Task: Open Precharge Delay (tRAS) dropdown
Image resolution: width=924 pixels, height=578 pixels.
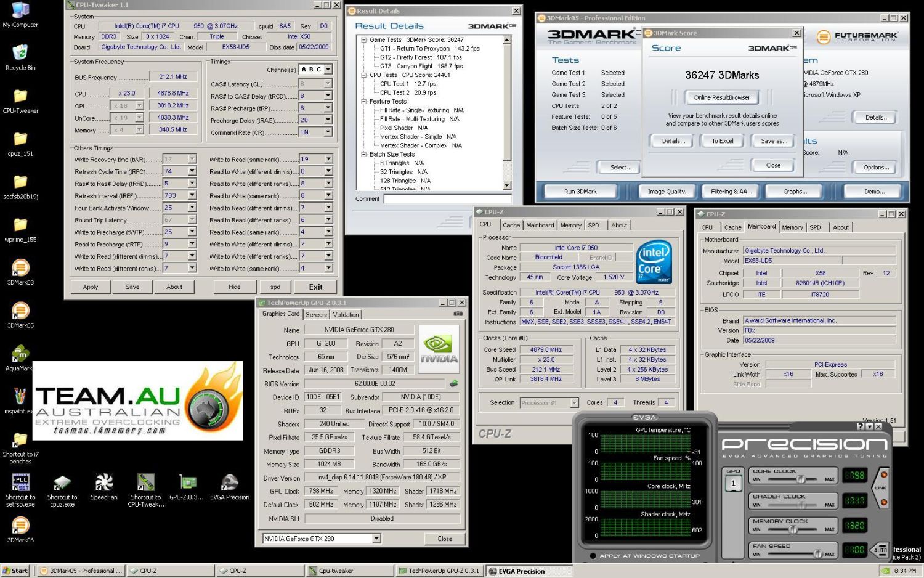Action: pos(328,120)
